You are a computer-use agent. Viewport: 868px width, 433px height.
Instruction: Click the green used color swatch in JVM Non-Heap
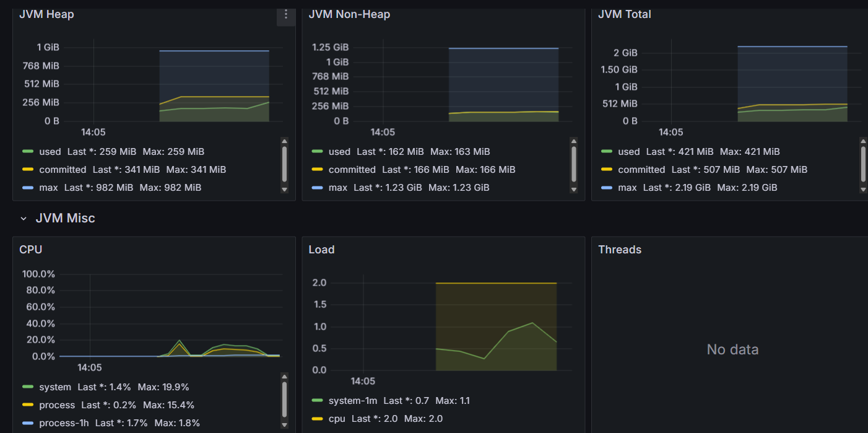tap(316, 152)
